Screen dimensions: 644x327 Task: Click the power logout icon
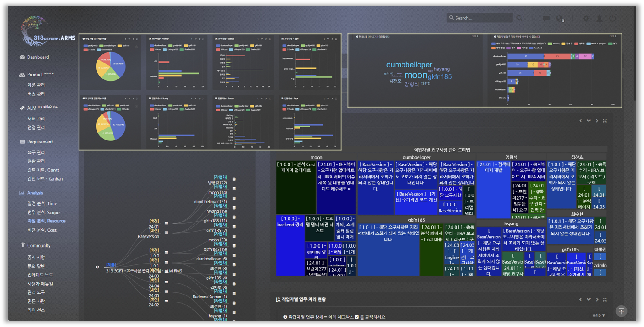coord(613,18)
